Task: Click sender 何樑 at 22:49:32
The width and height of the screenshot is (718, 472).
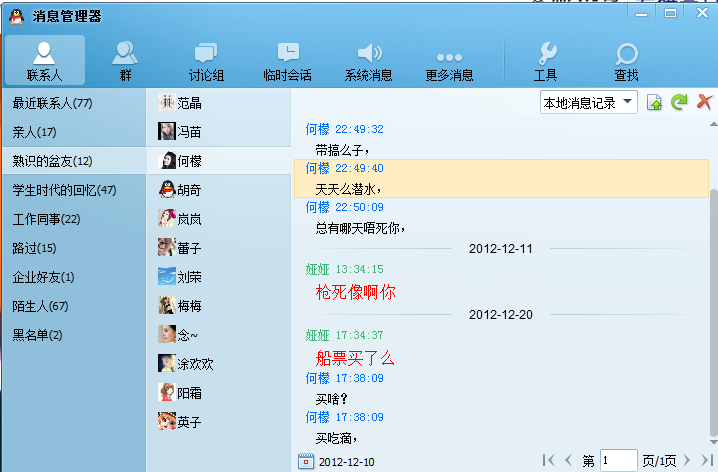Action: pyautogui.click(x=318, y=129)
